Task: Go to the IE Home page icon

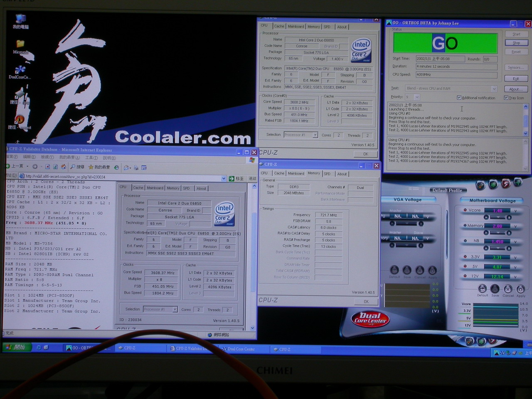Action: point(63,167)
